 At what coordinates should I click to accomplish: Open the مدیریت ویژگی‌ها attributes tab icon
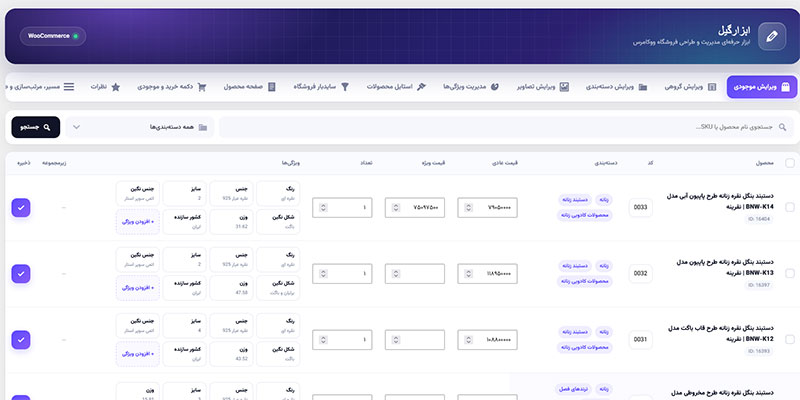494,87
